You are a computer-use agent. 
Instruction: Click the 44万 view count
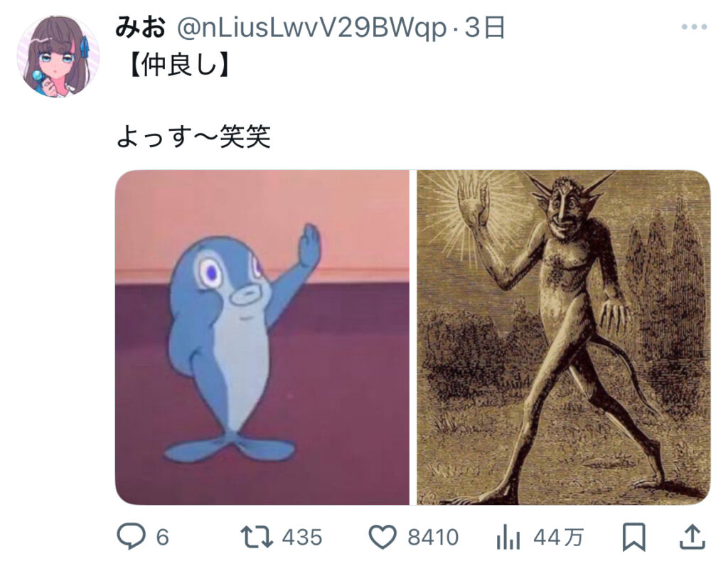pyautogui.click(x=558, y=538)
